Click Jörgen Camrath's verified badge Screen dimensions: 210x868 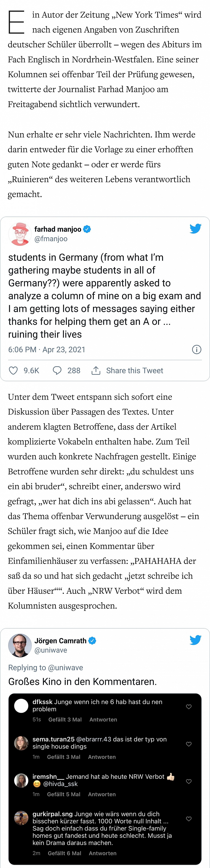tap(92, 641)
